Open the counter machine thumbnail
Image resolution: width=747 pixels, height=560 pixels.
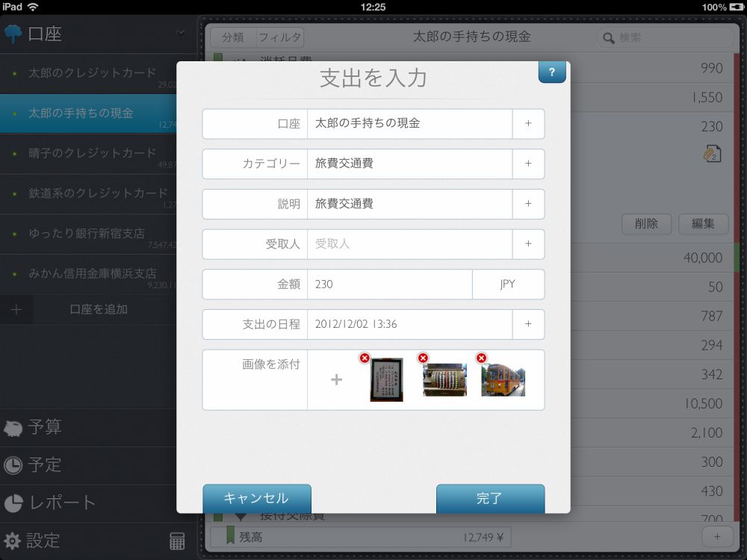click(445, 380)
